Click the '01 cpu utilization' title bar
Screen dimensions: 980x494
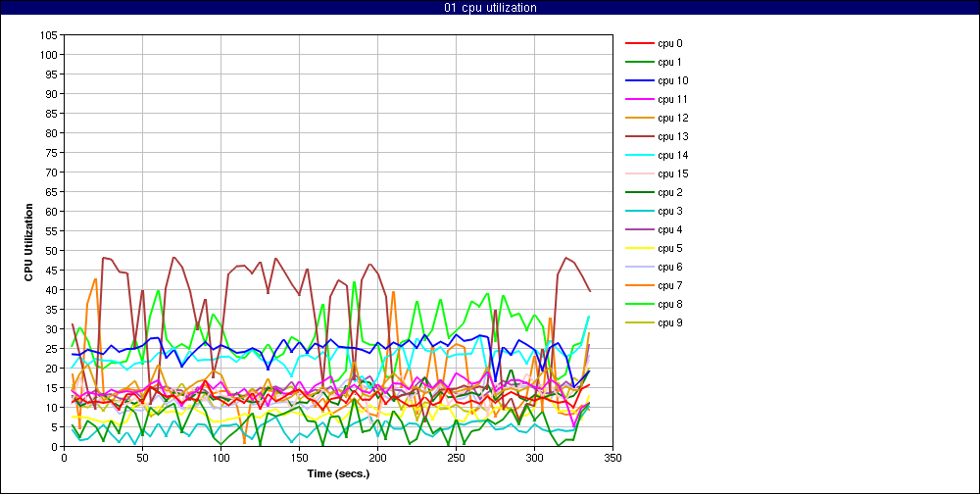490,8
